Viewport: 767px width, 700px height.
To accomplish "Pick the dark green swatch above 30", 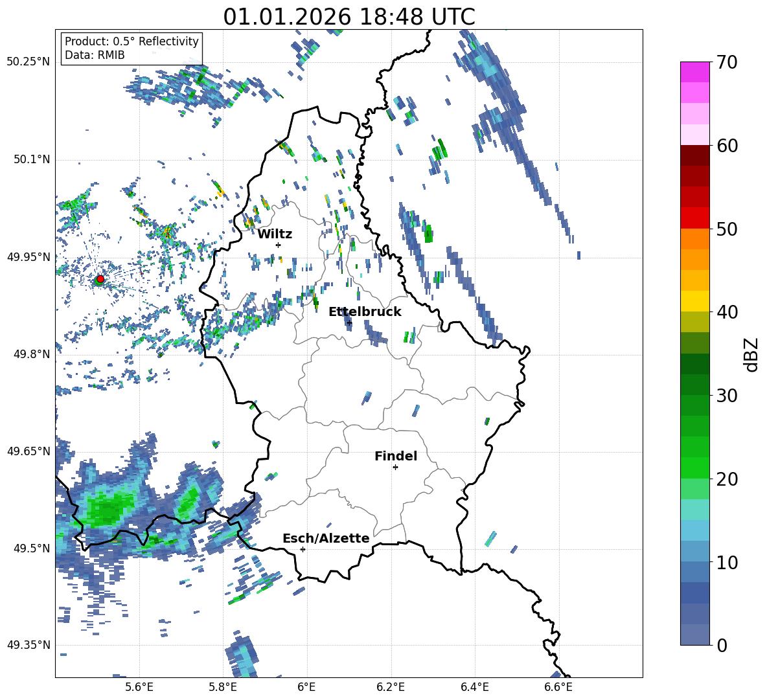I will 694,385.
